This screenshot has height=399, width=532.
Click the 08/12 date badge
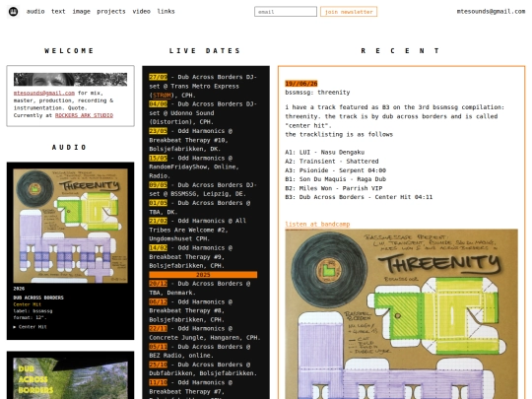point(158,301)
